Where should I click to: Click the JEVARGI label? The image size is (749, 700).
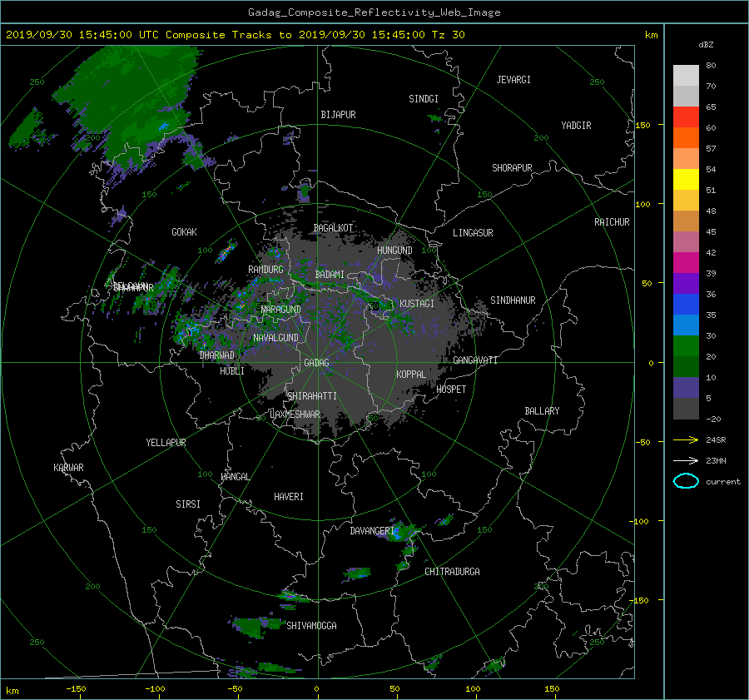click(x=513, y=80)
